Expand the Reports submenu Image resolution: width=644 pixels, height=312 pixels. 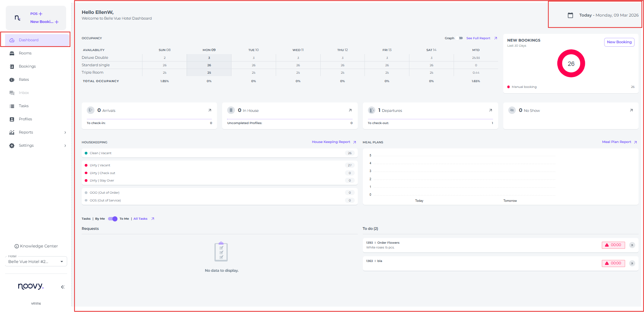coord(65,133)
